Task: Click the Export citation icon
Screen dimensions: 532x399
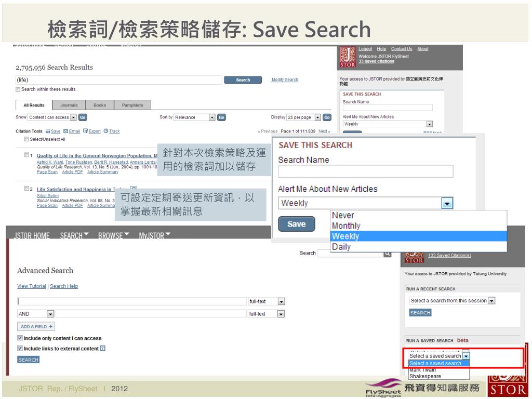Action: tap(86, 131)
